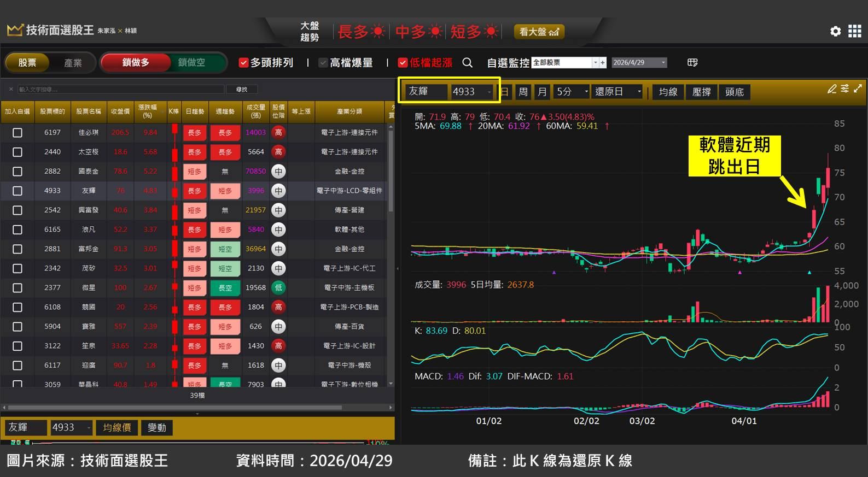Toggle the 頭底 chart button
This screenshot has height=477, width=868.
(735, 92)
